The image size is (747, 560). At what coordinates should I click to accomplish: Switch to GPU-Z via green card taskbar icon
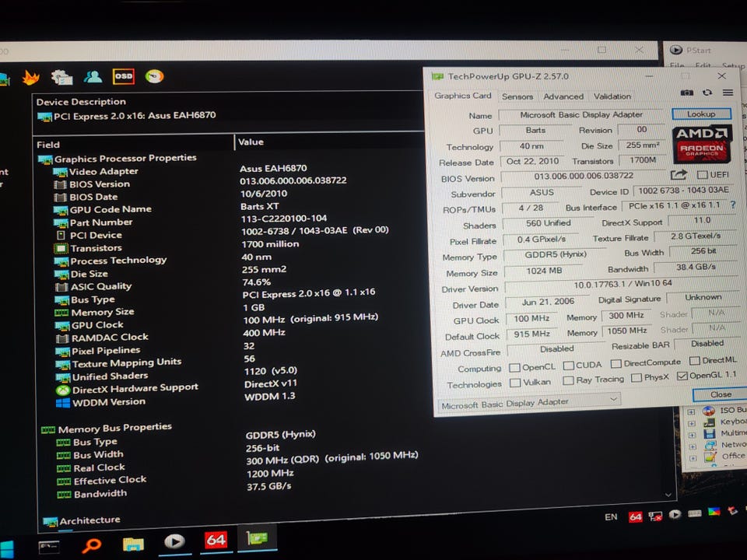[258, 538]
